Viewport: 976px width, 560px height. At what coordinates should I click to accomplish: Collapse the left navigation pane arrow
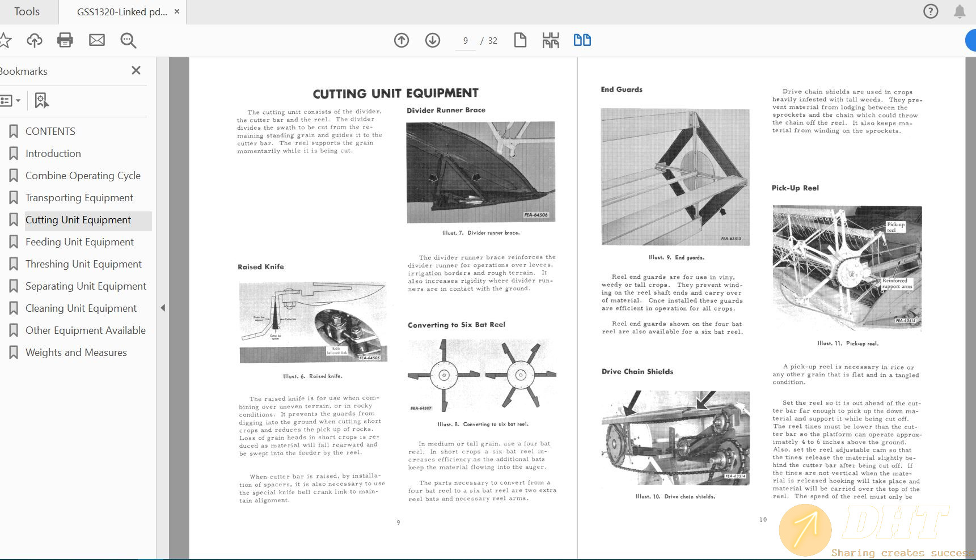pyautogui.click(x=163, y=308)
